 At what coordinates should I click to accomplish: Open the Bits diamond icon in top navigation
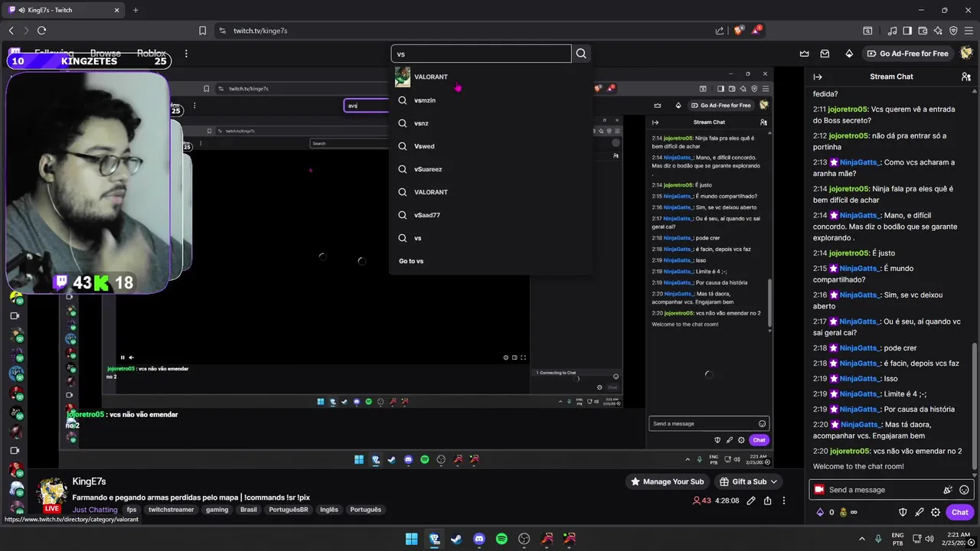tap(849, 54)
